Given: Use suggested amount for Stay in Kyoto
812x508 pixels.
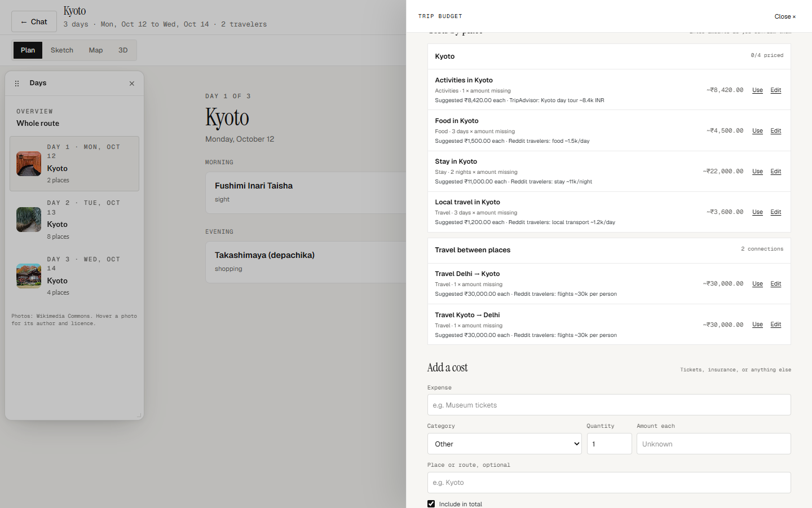Looking at the screenshot, I should point(757,172).
